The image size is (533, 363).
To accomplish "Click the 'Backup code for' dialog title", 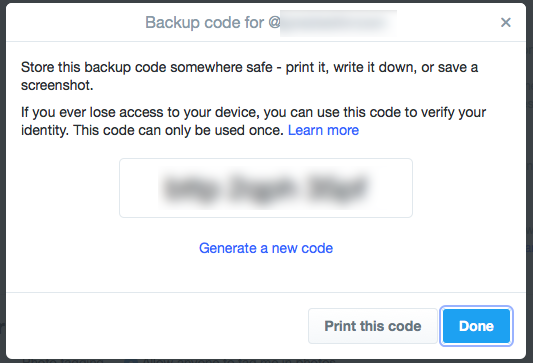I will point(204,23).
